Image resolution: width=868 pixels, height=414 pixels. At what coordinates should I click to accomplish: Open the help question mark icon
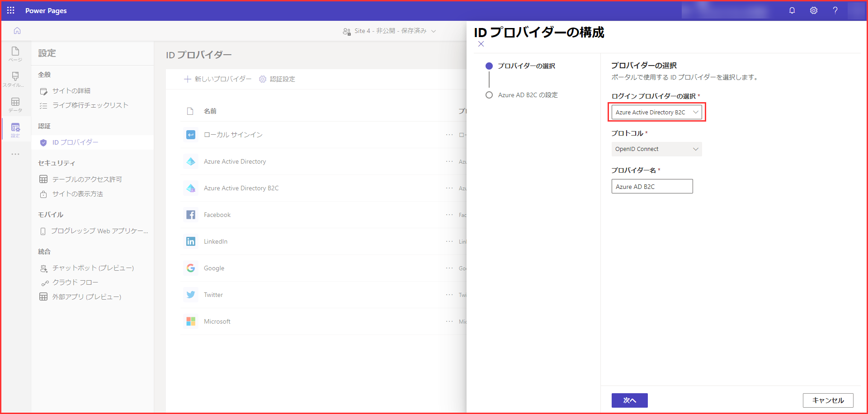click(835, 10)
